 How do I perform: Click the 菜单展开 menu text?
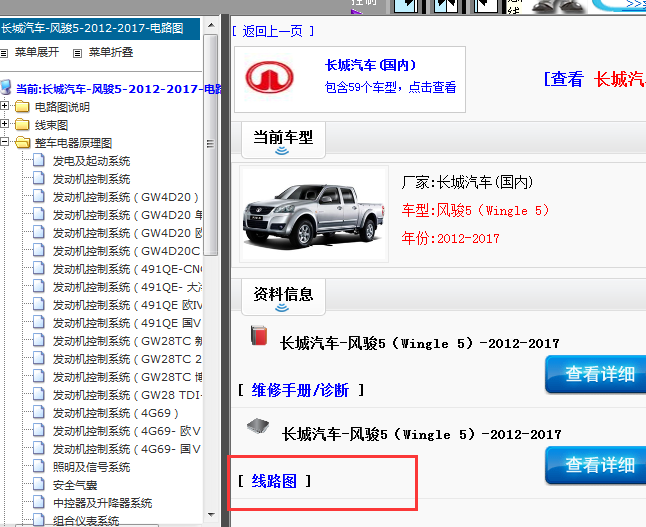(x=37, y=52)
